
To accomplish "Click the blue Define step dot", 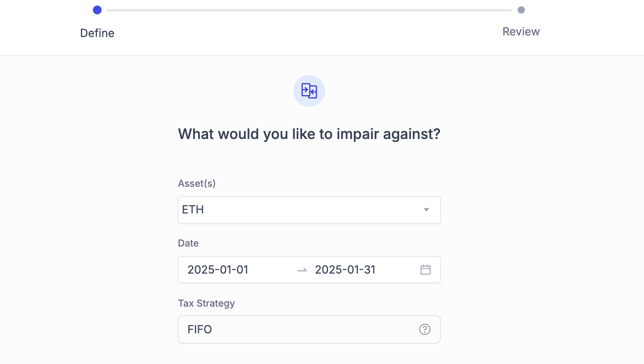I will pos(97,10).
